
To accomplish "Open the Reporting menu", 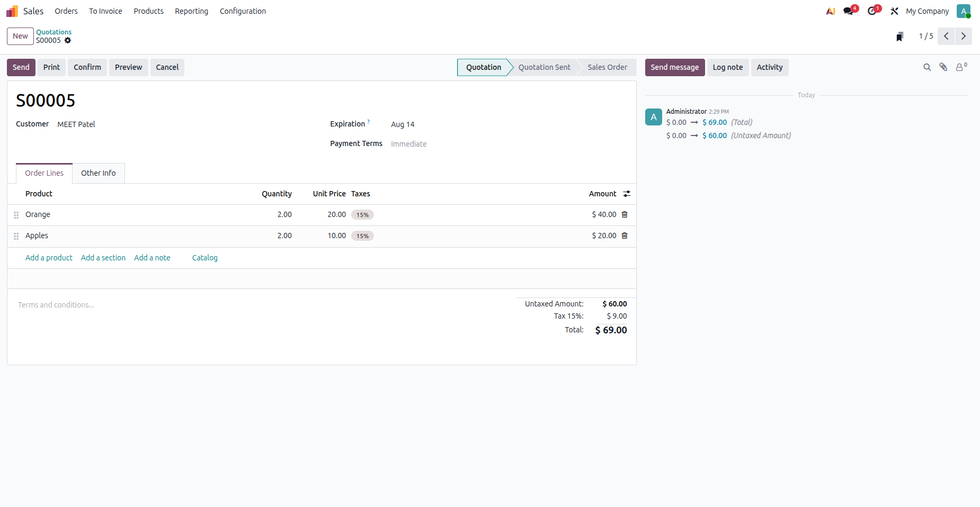I will pos(191,11).
